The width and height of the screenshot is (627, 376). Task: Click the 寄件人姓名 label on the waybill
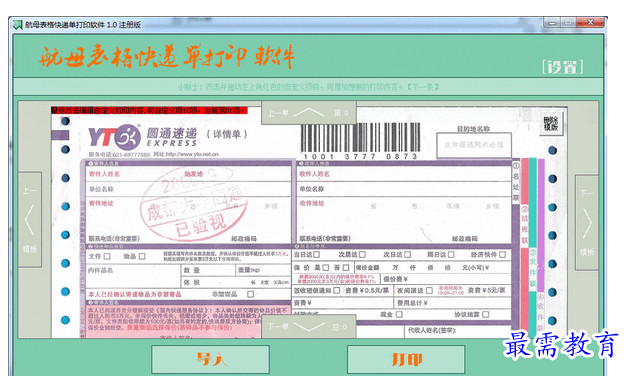[x=104, y=174]
